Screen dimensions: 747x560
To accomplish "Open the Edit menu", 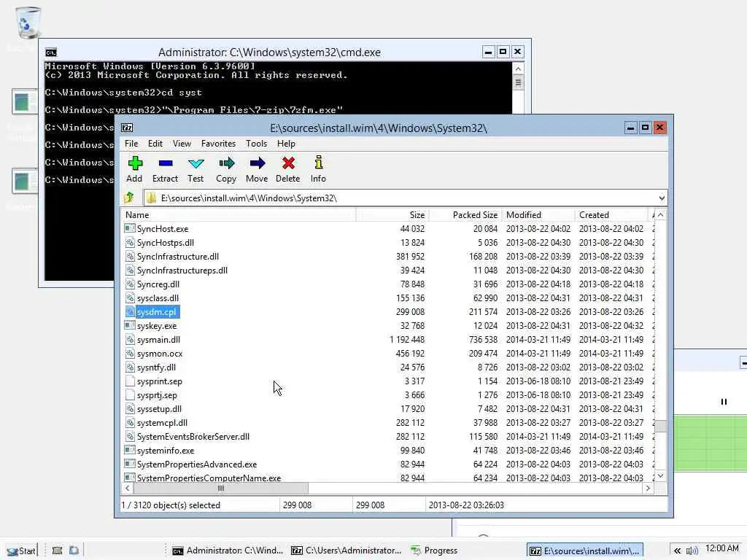I will click(x=155, y=144).
